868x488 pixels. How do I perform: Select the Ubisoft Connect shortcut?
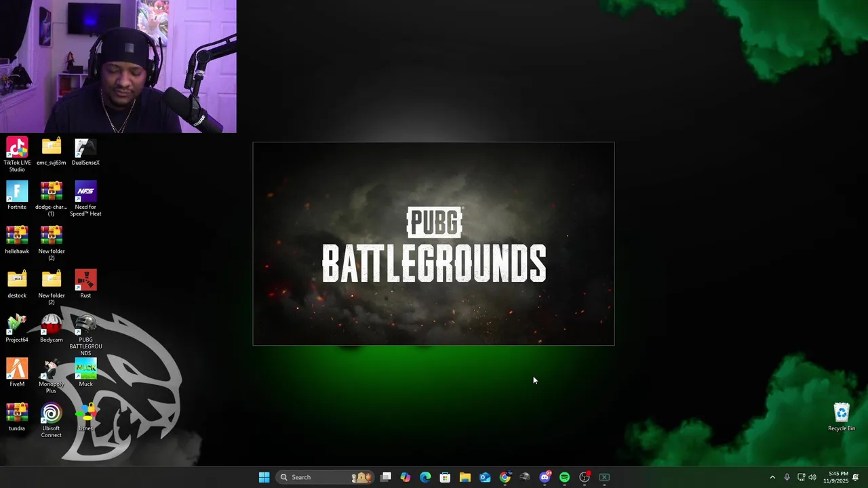point(51,420)
